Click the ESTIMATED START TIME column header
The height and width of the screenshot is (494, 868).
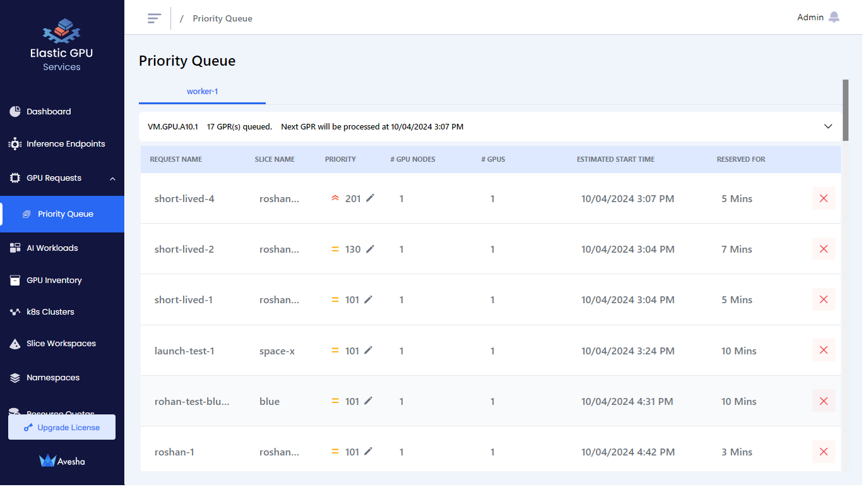click(x=615, y=159)
